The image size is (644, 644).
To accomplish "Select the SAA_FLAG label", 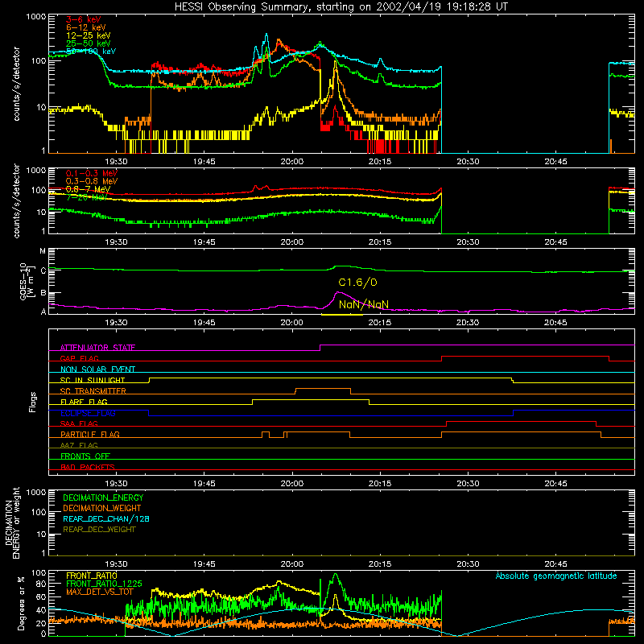I will 79,423.
